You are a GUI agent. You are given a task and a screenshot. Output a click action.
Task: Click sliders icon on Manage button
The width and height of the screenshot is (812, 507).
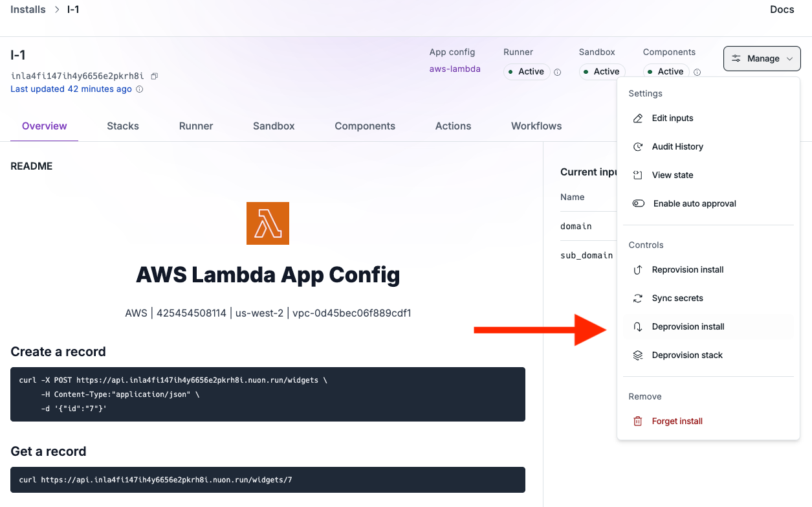coord(736,58)
